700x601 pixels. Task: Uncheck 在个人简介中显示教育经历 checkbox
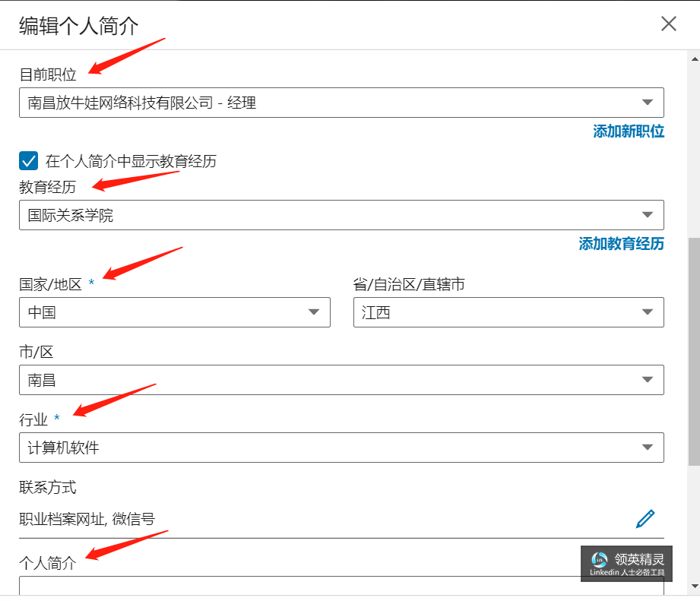28,160
